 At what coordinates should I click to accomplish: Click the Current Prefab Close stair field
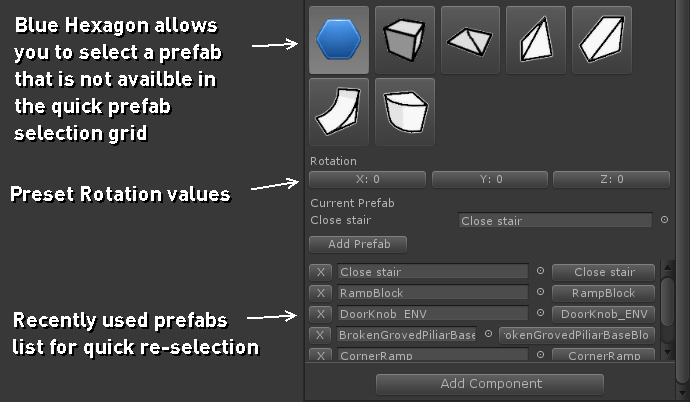click(x=555, y=220)
